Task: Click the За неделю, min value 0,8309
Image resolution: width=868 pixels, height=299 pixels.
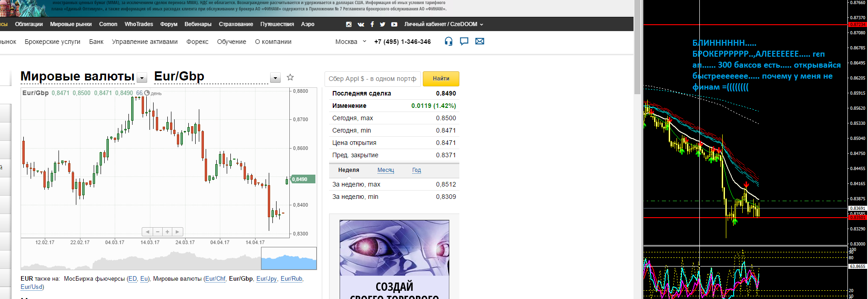Action: [446, 197]
